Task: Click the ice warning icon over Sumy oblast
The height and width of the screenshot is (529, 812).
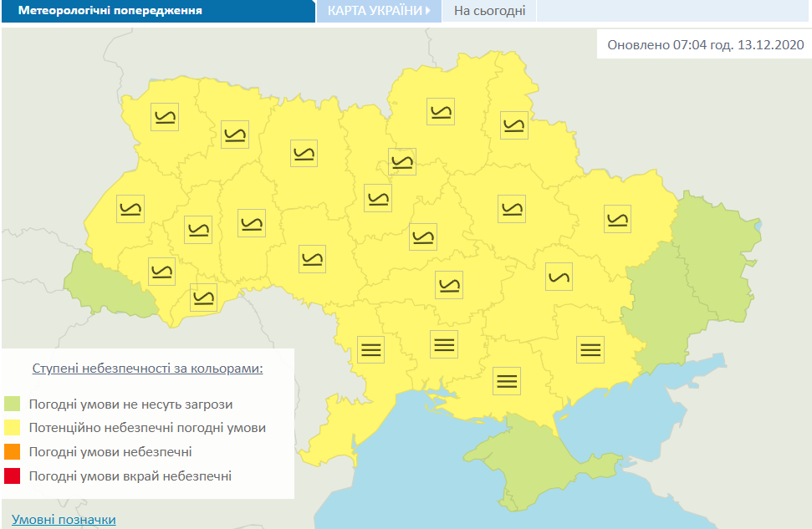Action: coord(514,125)
